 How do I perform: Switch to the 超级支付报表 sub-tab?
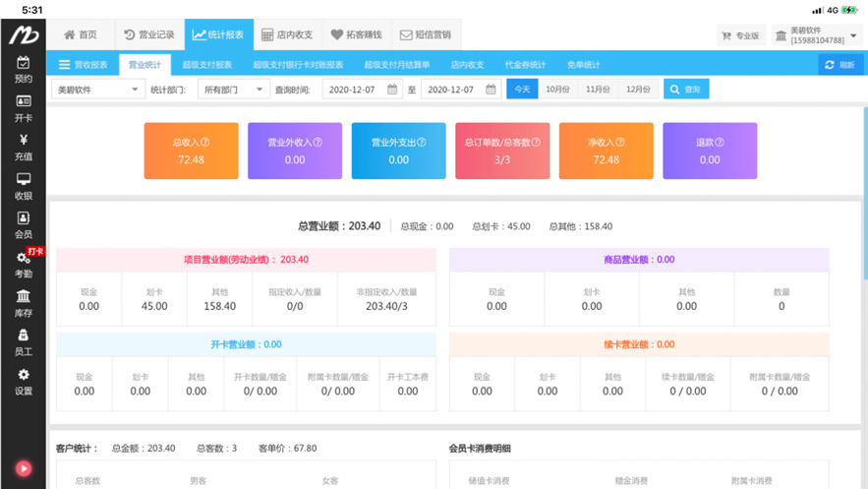click(207, 65)
